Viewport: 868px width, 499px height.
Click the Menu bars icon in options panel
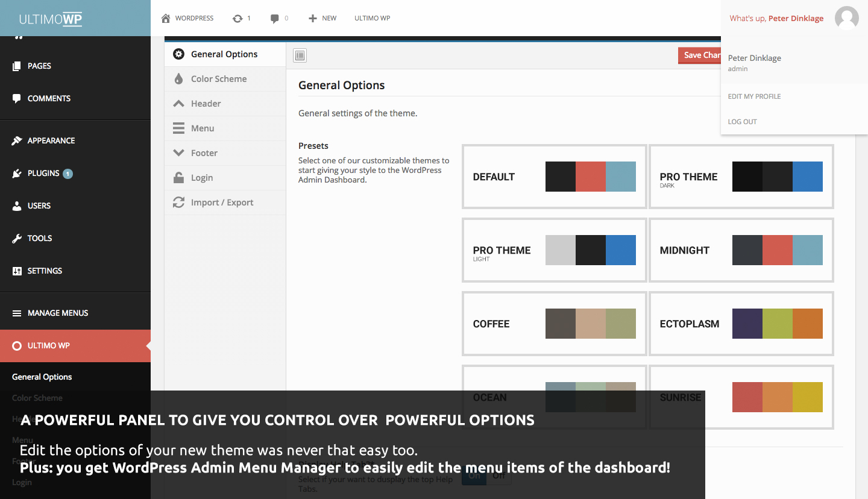(178, 128)
